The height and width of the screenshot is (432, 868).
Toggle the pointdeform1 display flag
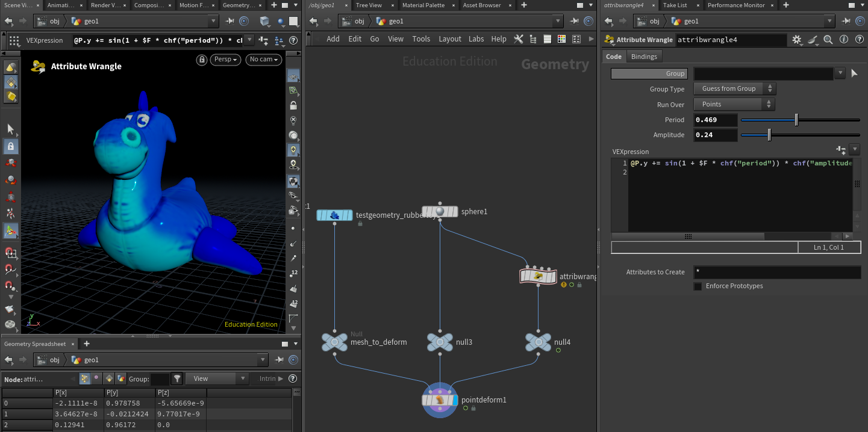tap(455, 400)
